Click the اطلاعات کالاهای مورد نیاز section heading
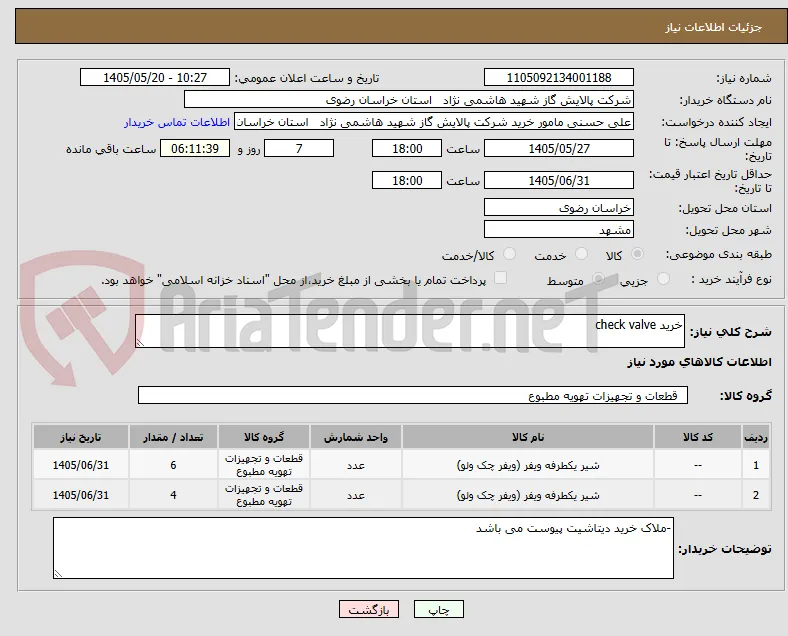Screen dimensions: 788x636 (699, 362)
